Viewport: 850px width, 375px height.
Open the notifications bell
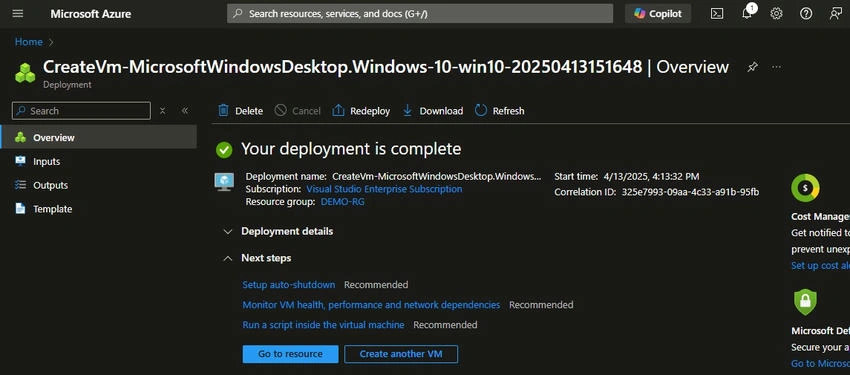pyautogui.click(x=747, y=14)
